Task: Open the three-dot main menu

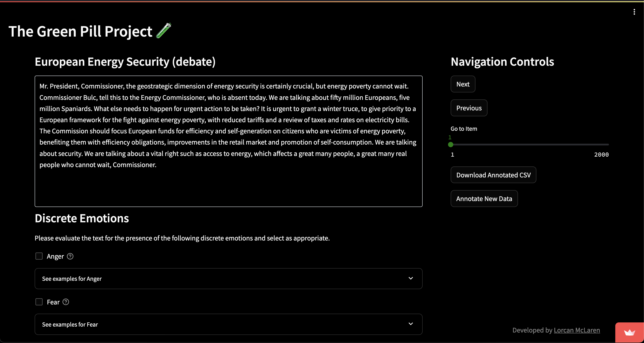Action: pos(634,12)
